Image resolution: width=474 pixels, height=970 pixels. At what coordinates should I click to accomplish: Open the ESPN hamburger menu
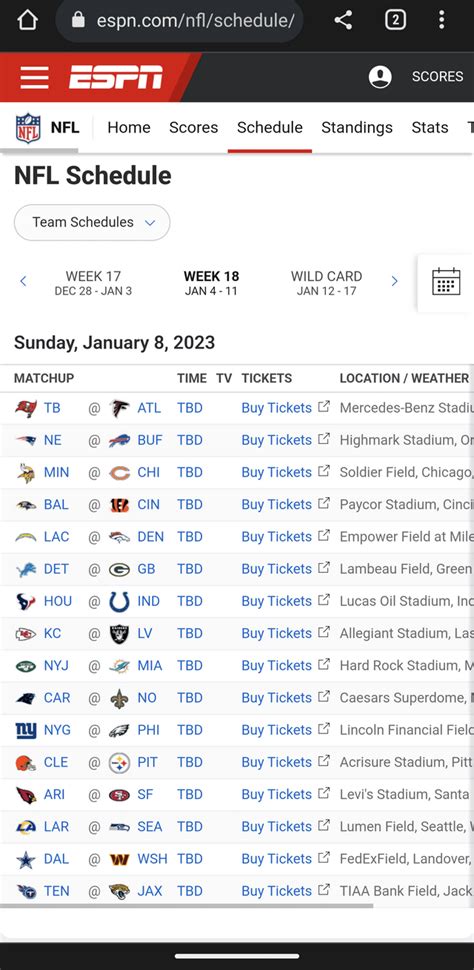(x=34, y=77)
